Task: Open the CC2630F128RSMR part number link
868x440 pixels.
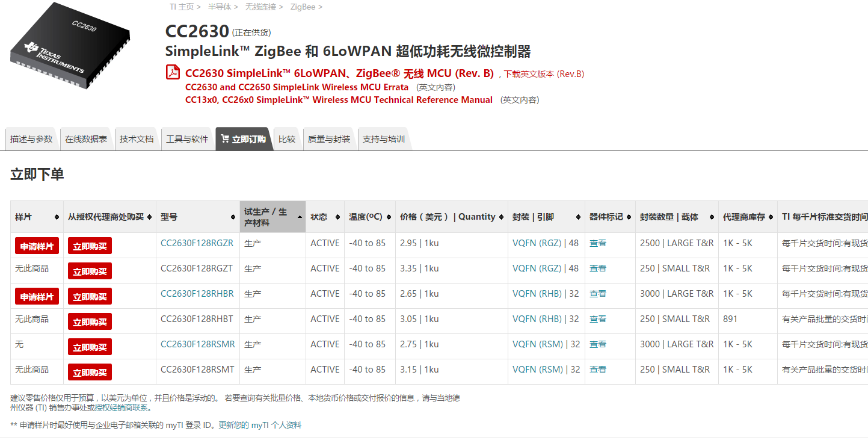Action: (198, 344)
